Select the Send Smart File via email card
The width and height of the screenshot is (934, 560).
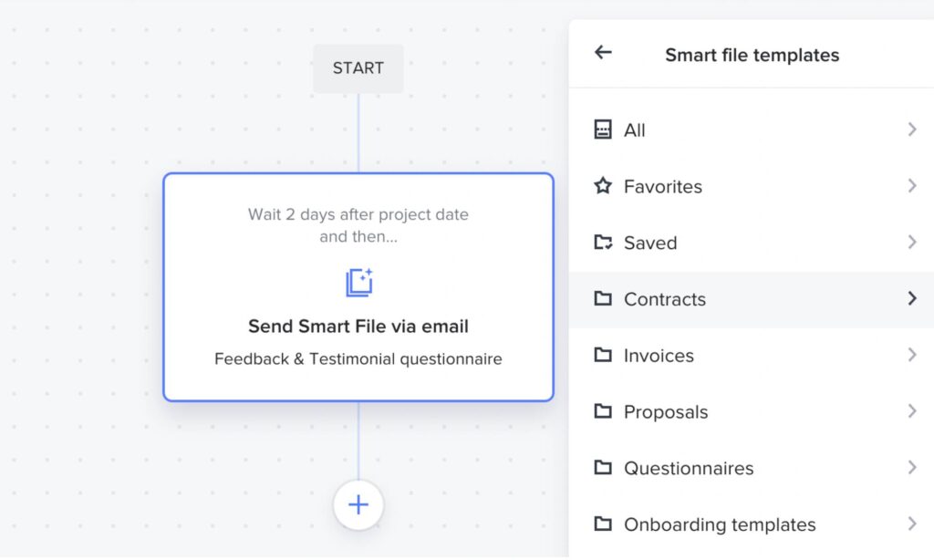(x=358, y=327)
